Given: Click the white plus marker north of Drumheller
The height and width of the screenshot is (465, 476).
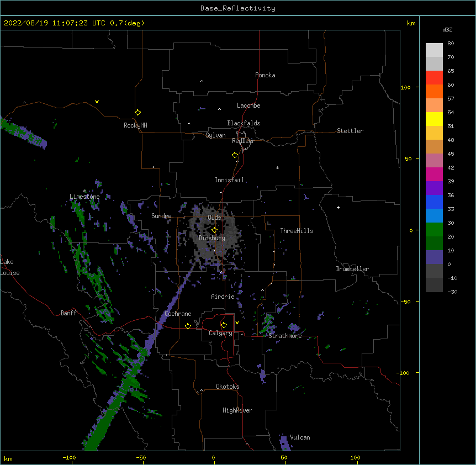Looking at the screenshot, I should click(338, 207).
